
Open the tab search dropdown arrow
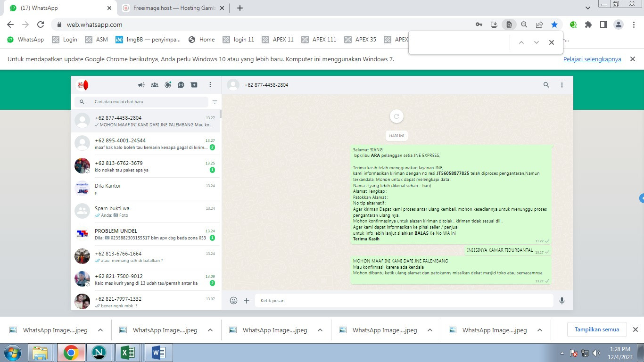point(588,8)
